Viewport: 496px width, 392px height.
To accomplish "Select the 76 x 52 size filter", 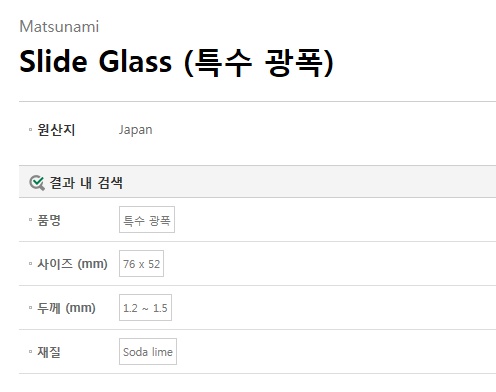I will click(x=141, y=264).
